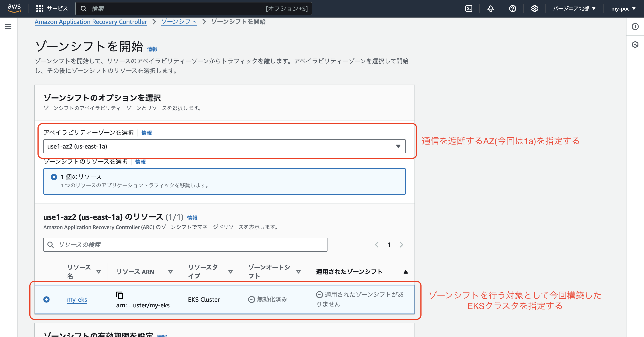Click the search bar in top navigation
644x337 pixels.
[194, 9]
